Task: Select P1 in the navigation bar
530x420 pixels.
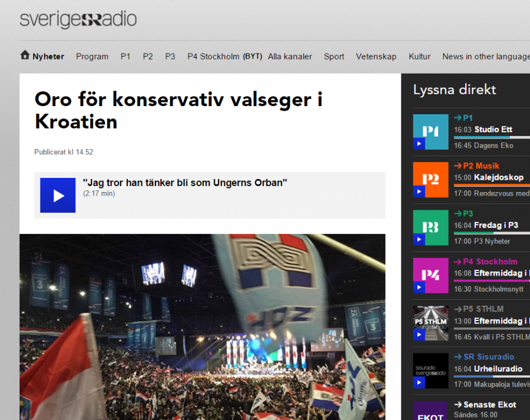Action: [x=125, y=57]
